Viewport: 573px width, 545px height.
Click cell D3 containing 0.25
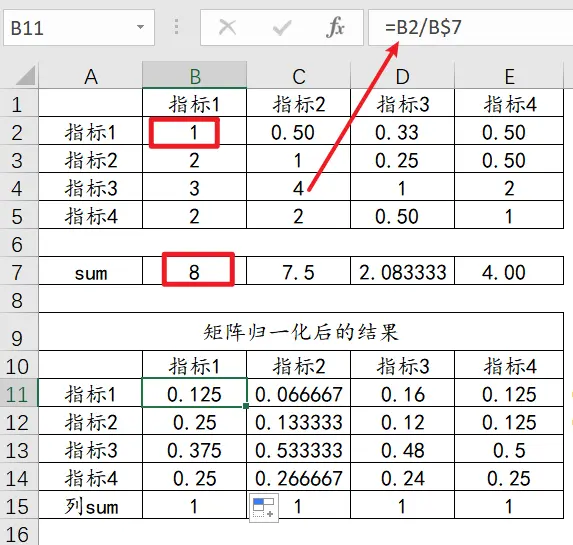point(402,159)
